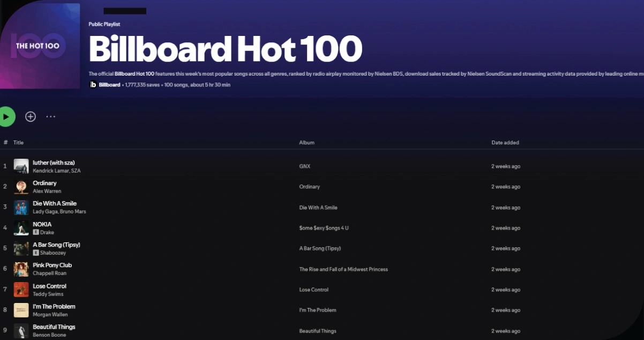Screen dimensions: 644x340
Task: Open the Billboard owner profile link
Action: (109, 84)
